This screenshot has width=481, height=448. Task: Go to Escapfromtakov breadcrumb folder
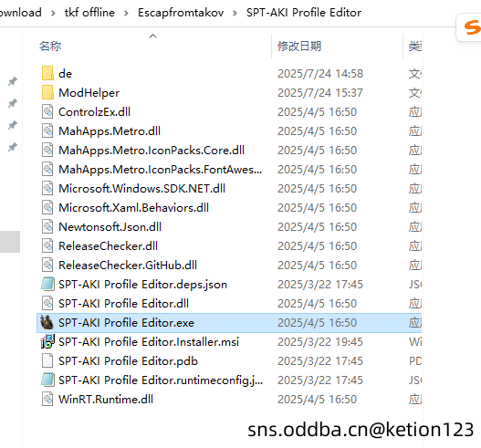(x=181, y=13)
